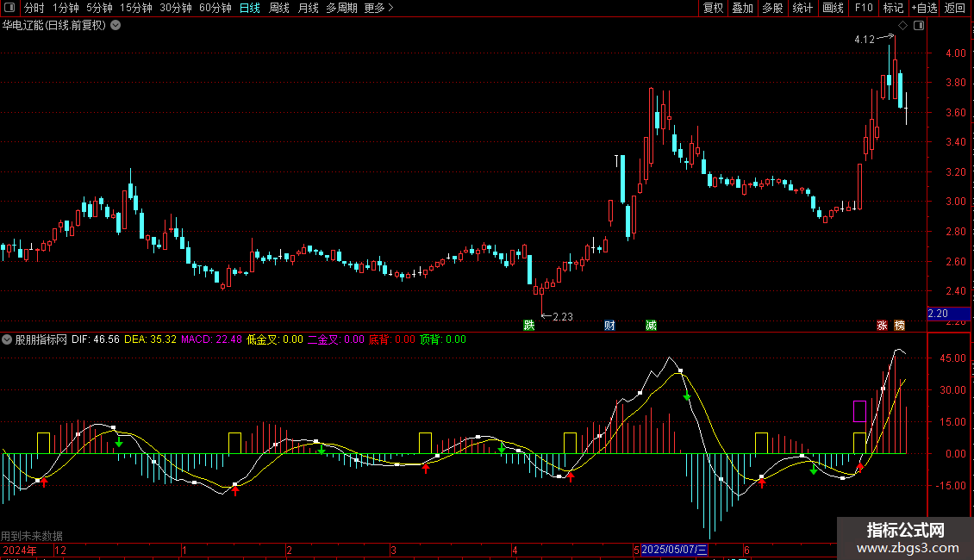Click the orange 榜 event marker
974x560 pixels.
click(x=900, y=326)
